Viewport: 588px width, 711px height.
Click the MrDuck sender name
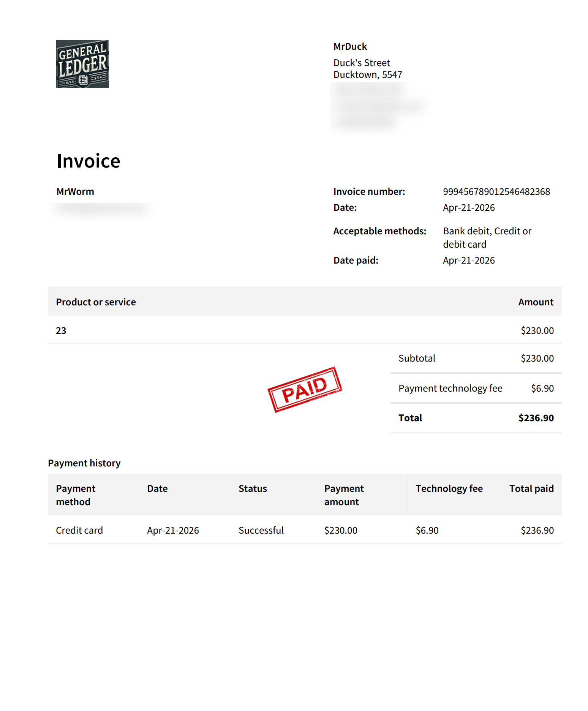pyautogui.click(x=350, y=46)
